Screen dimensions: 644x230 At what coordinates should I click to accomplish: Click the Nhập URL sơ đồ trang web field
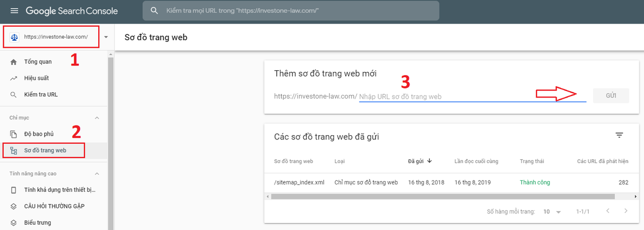(x=472, y=97)
